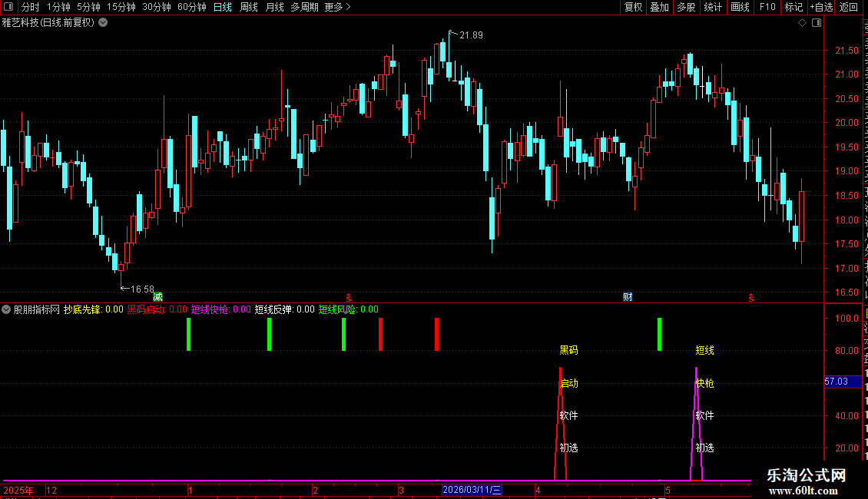Open 多周期 multi-period view
The image size is (868, 499).
304,7
